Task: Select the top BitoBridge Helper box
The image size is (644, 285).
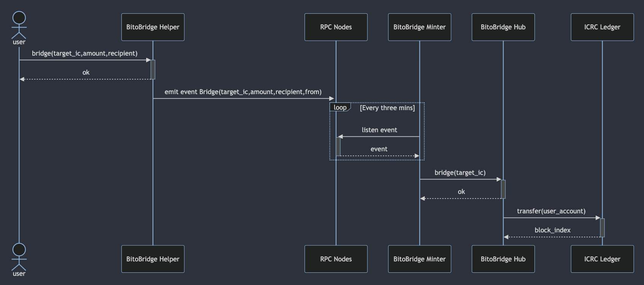Action: (x=153, y=27)
